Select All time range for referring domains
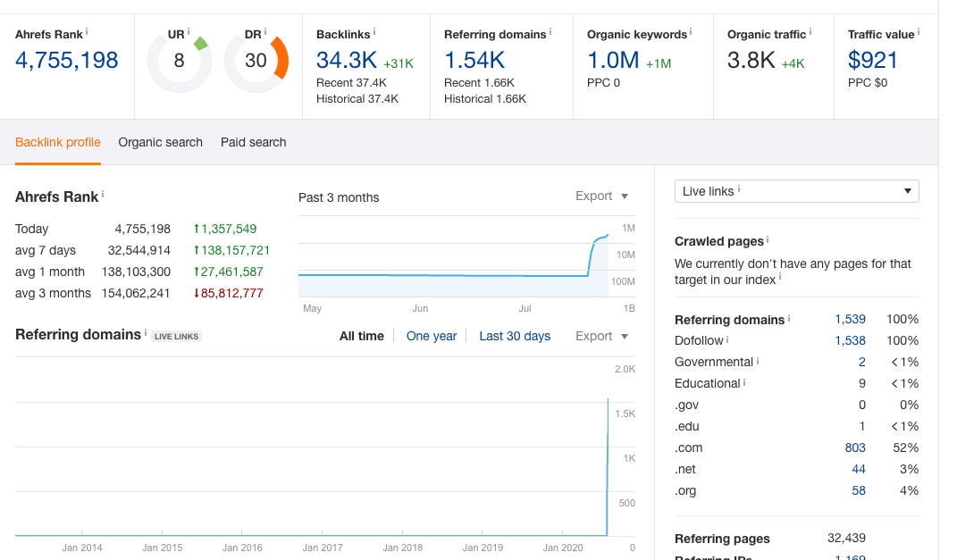 [x=361, y=336]
